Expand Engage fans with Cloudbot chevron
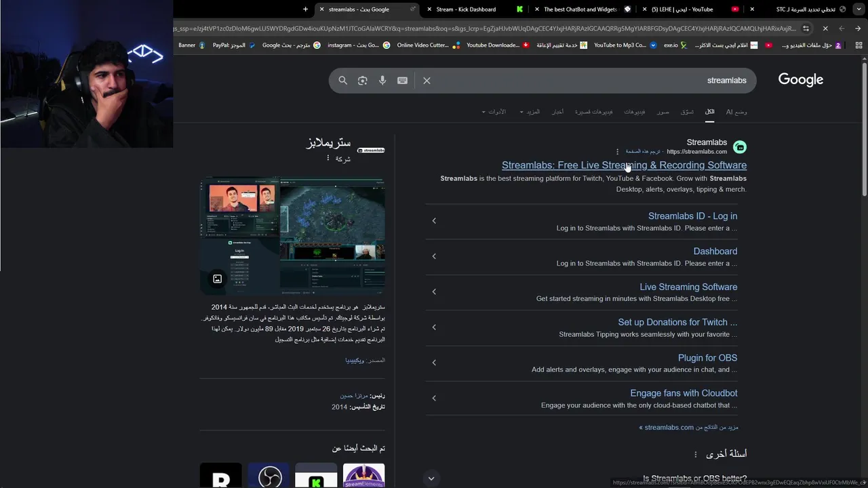 coord(434,398)
